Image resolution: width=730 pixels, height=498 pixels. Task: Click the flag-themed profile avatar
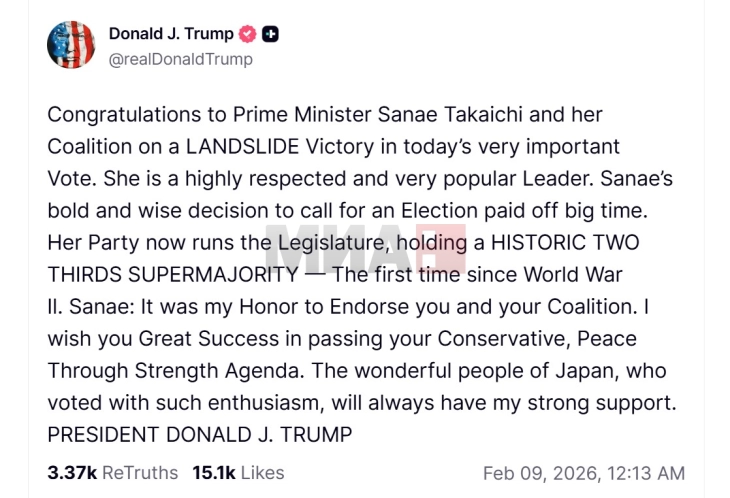[x=71, y=45]
